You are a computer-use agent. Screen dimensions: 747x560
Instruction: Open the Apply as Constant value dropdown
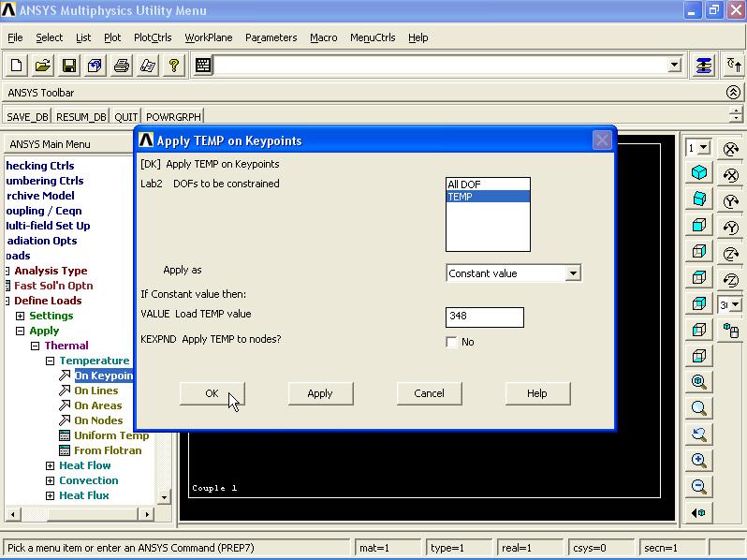tap(573, 273)
